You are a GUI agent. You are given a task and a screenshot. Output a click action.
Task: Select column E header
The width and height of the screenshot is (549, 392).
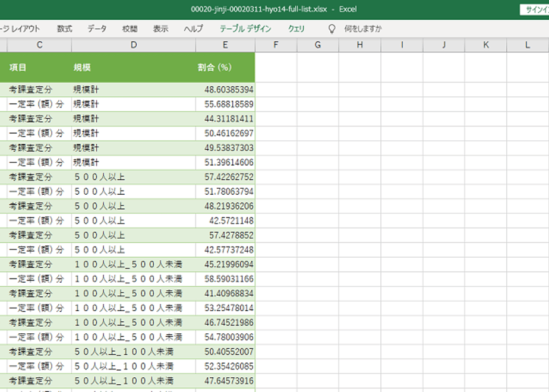point(225,45)
